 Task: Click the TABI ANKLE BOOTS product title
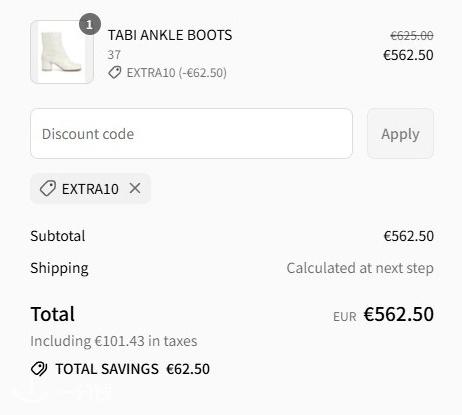coord(170,35)
